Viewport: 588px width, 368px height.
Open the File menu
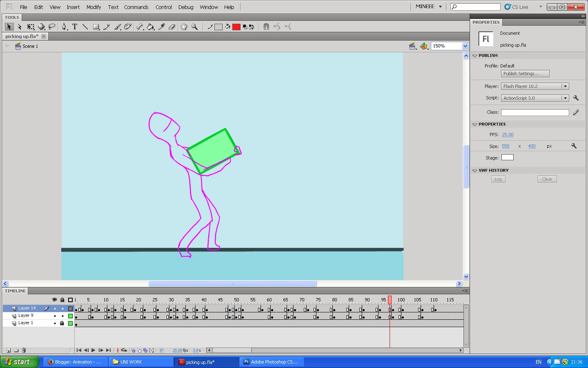pyautogui.click(x=24, y=7)
